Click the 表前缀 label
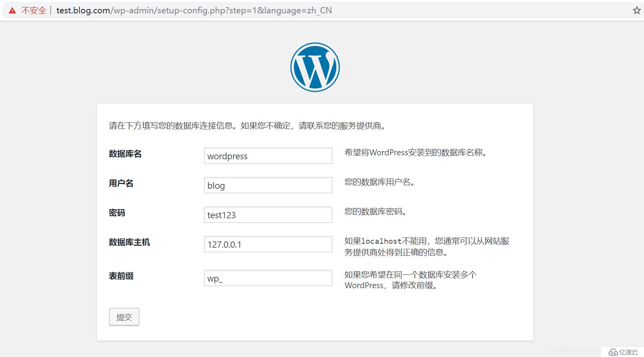 [x=121, y=276]
